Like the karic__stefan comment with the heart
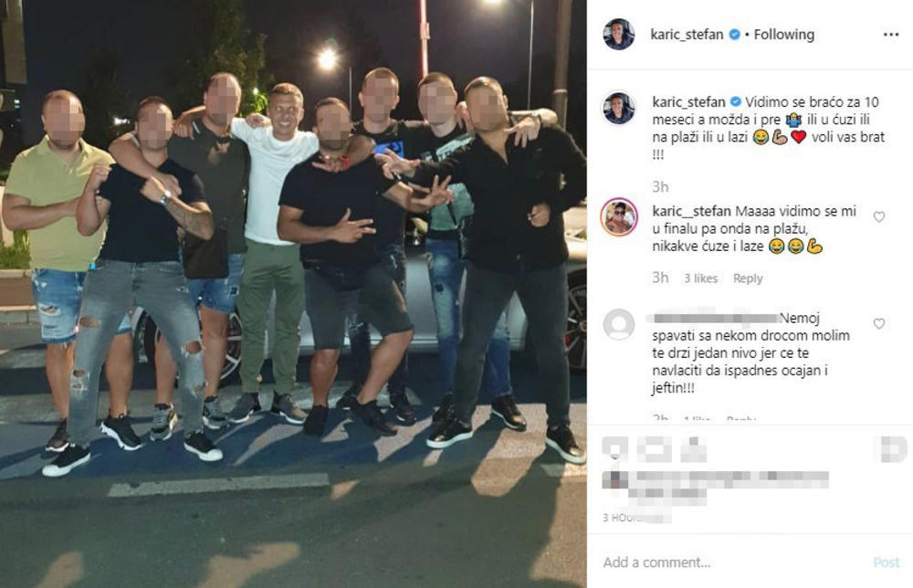 click(879, 217)
